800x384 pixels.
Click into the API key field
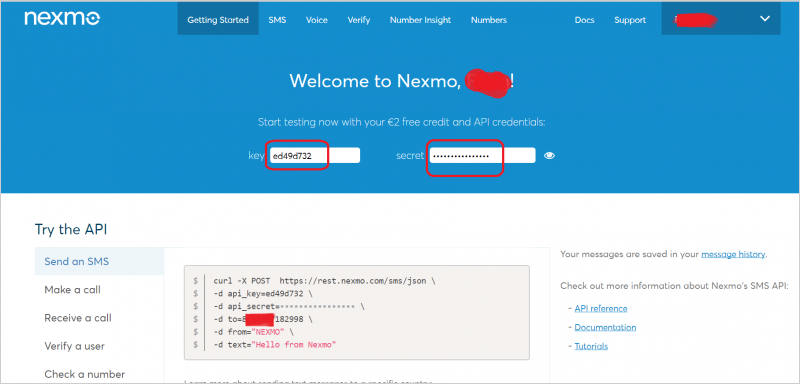[315, 156]
